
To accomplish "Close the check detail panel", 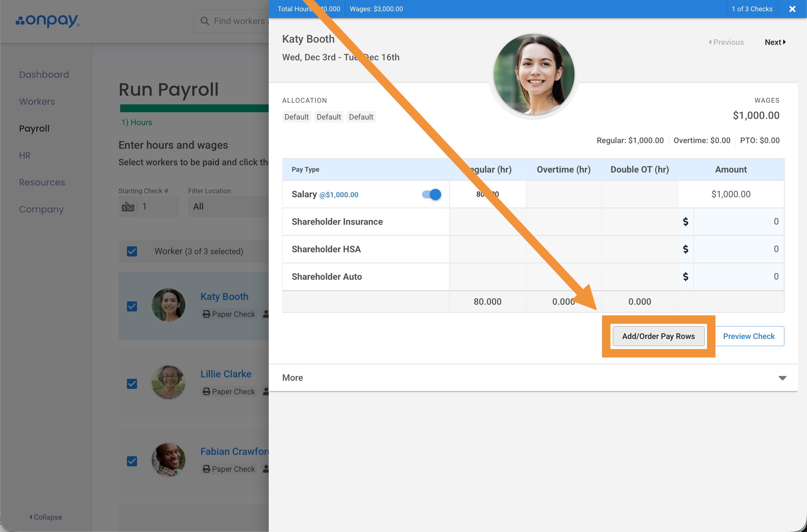I will tap(792, 9).
